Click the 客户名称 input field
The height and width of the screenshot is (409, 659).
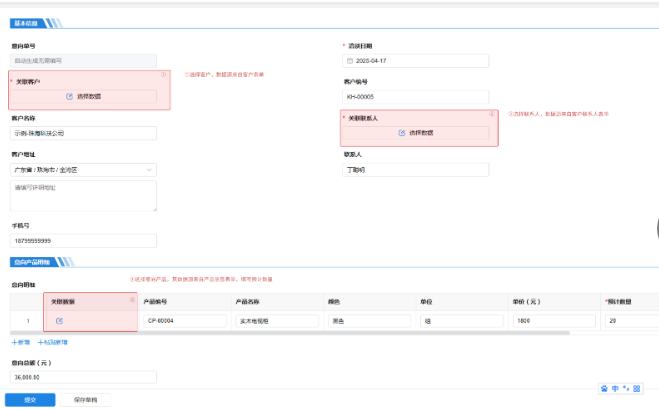pyautogui.click(x=84, y=132)
